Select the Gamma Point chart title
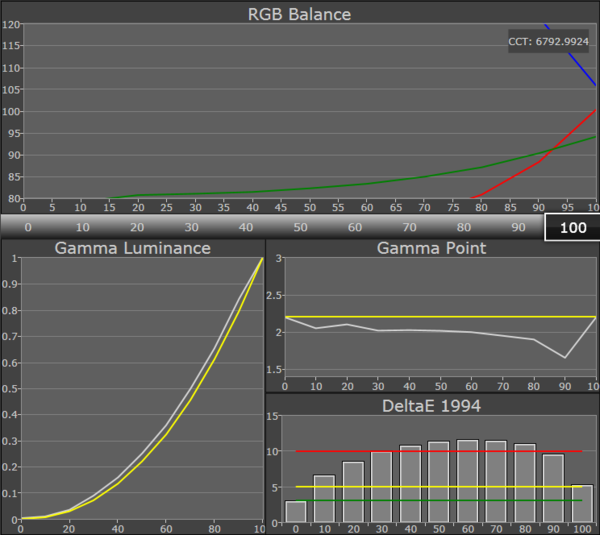 [x=433, y=248]
